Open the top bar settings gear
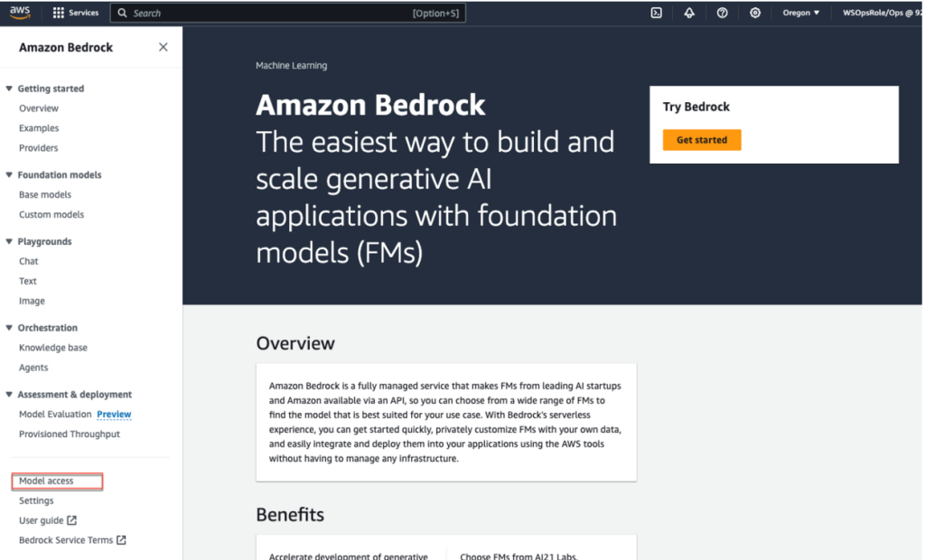The image size is (925, 560). (754, 13)
